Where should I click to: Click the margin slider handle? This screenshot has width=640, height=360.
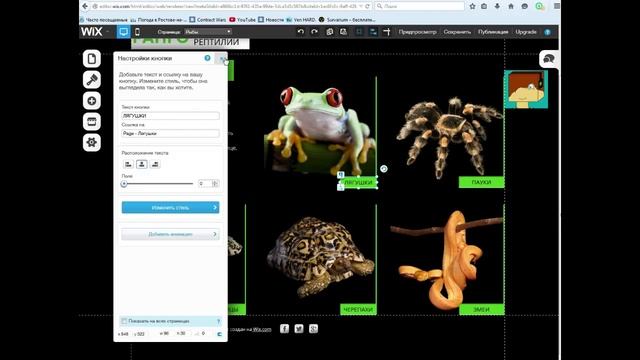click(x=124, y=184)
